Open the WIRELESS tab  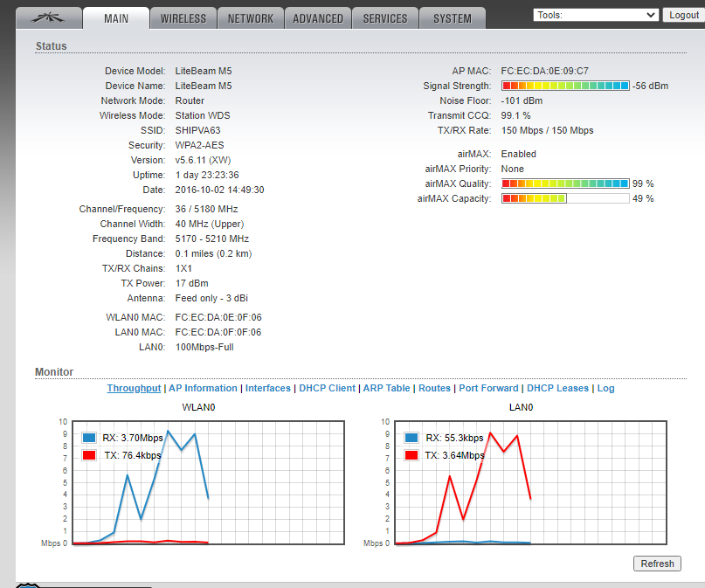point(183,18)
